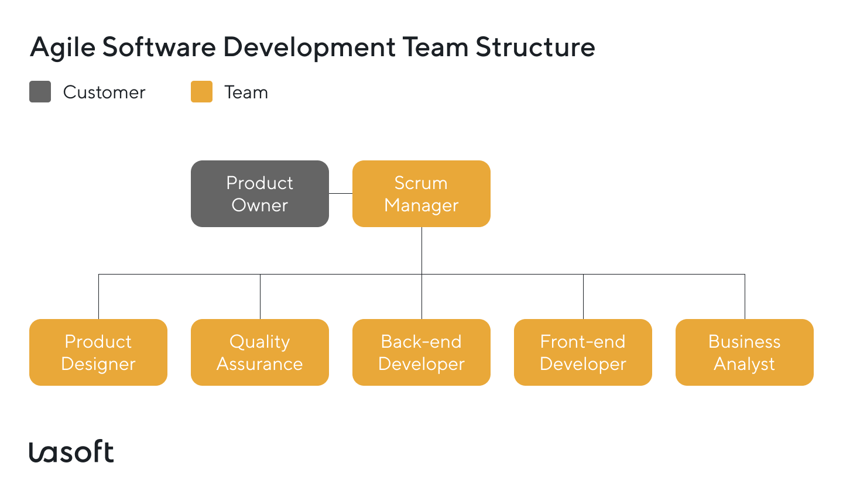Toggle visibility of the Customer legend entry
The image size is (843, 504).
pos(39,91)
